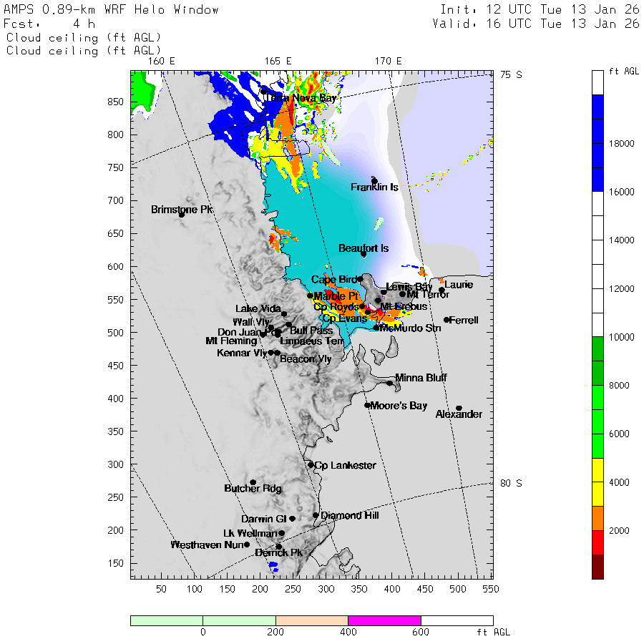This screenshot has width=644, height=644.
Task: Click the Alexander station marker dot
Action: click(x=459, y=408)
